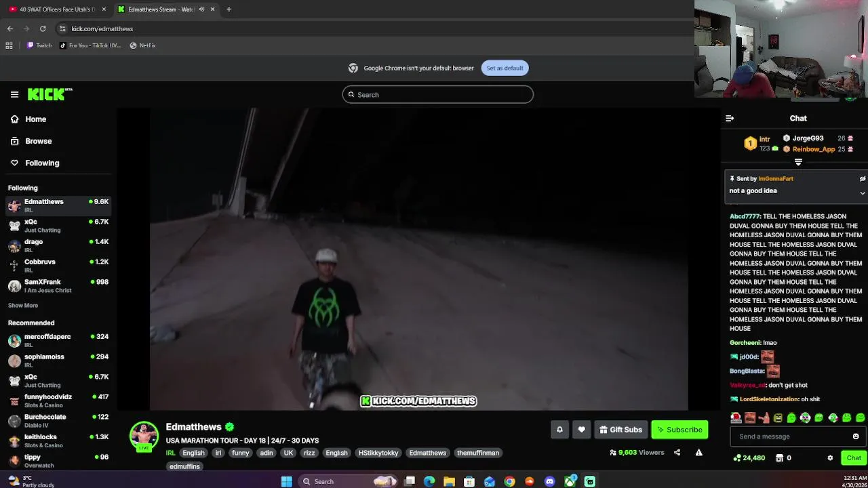Toggle notification bell for Edmatthews
The image size is (868, 488).
click(x=559, y=430)
